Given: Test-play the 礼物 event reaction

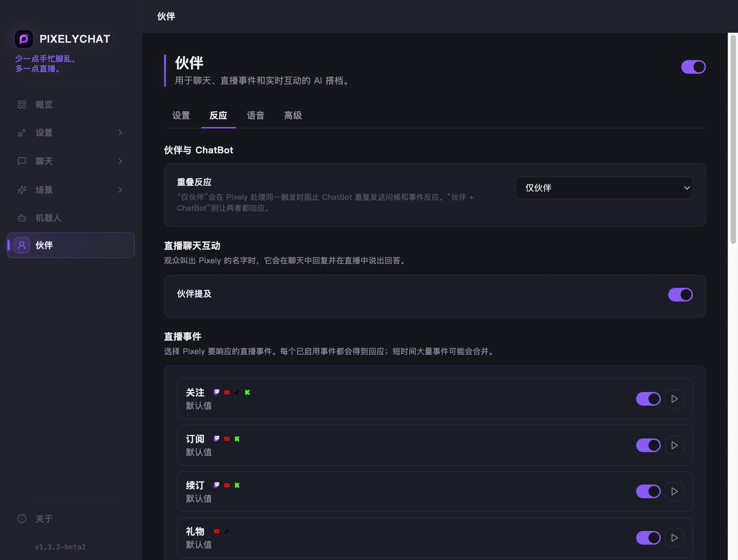Looking at the screenshot, I should (x=674, y=538).
